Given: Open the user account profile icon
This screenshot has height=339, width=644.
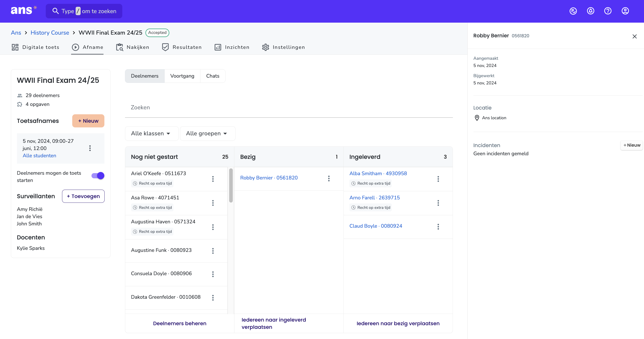Looking at the screenshot, I should (x=625, y=11).
